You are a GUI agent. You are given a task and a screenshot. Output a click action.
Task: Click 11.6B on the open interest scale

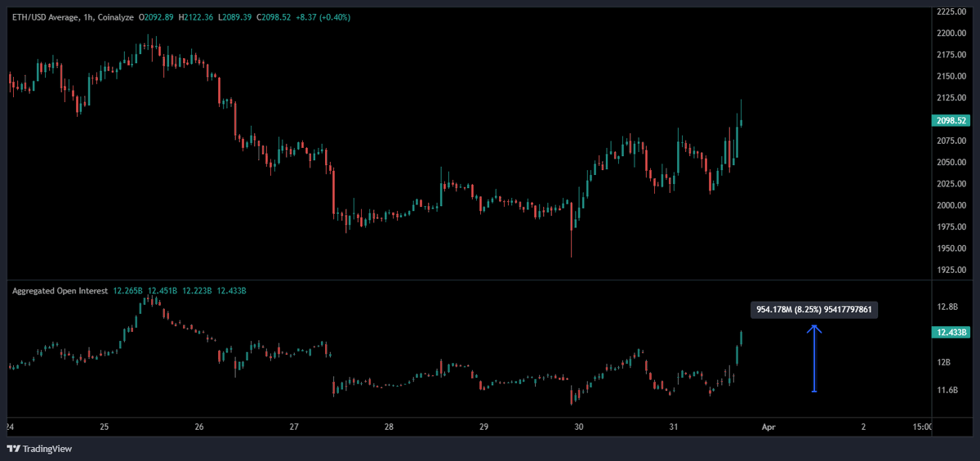[947, 391]
